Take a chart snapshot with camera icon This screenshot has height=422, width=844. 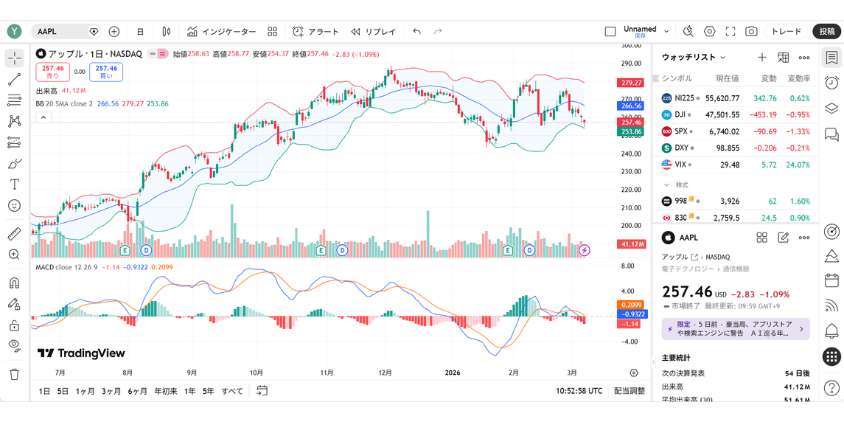tap(751, 31)
